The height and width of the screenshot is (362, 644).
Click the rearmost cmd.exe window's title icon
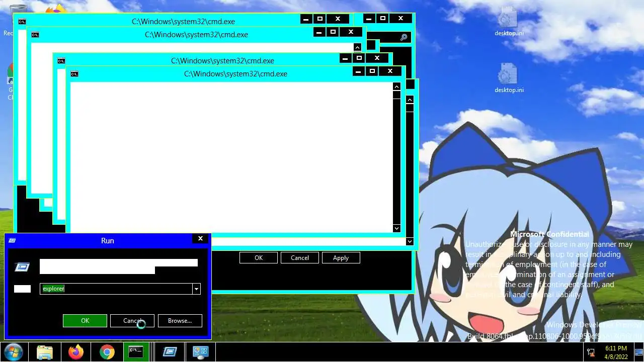coord(22,22)
